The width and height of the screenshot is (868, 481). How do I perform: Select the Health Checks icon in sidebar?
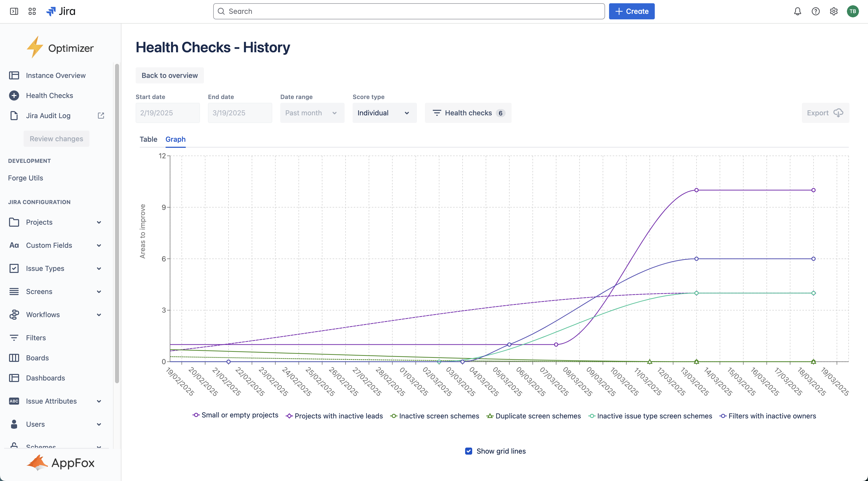pos(14,95)
